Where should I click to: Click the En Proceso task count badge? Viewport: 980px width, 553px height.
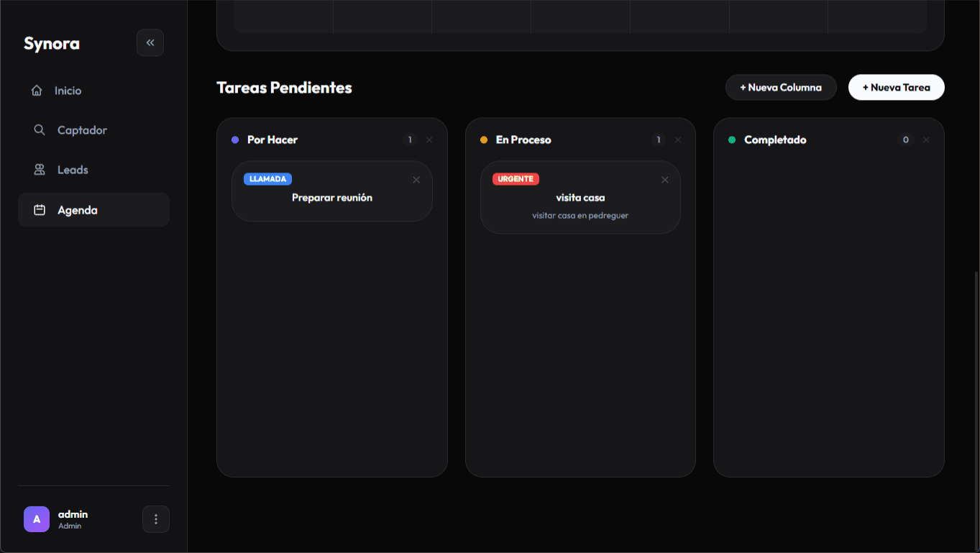[659, 140]
